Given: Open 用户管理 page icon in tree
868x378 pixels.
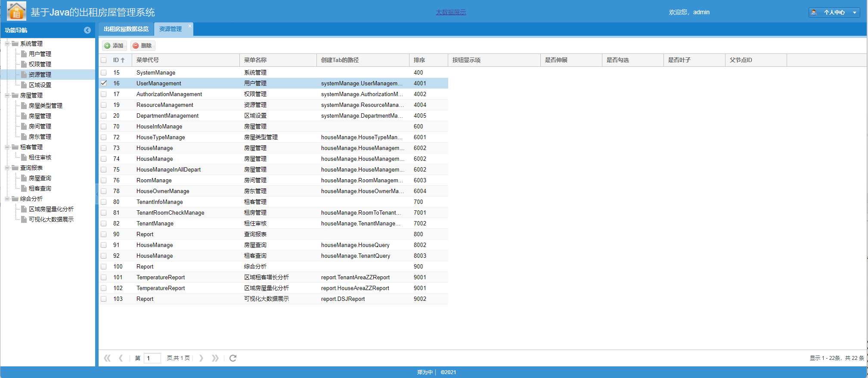Looking at the screenshot, I should [24, 54].
